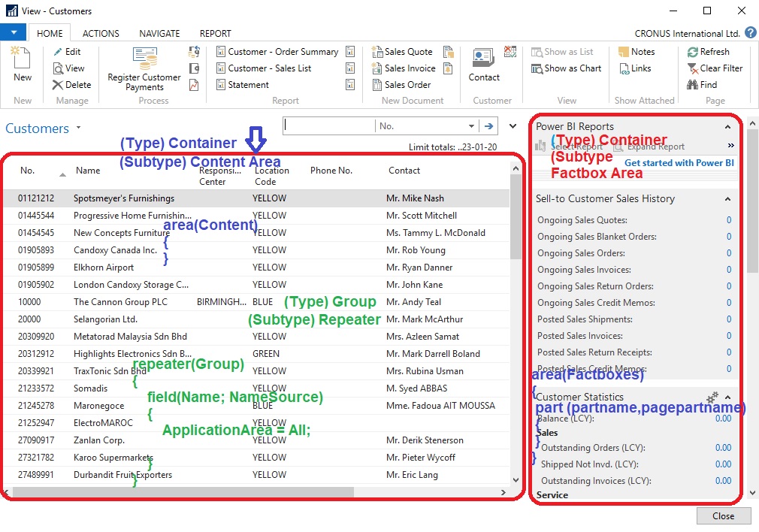Open the NAVIGATE ribbon tab

[159, 34]
